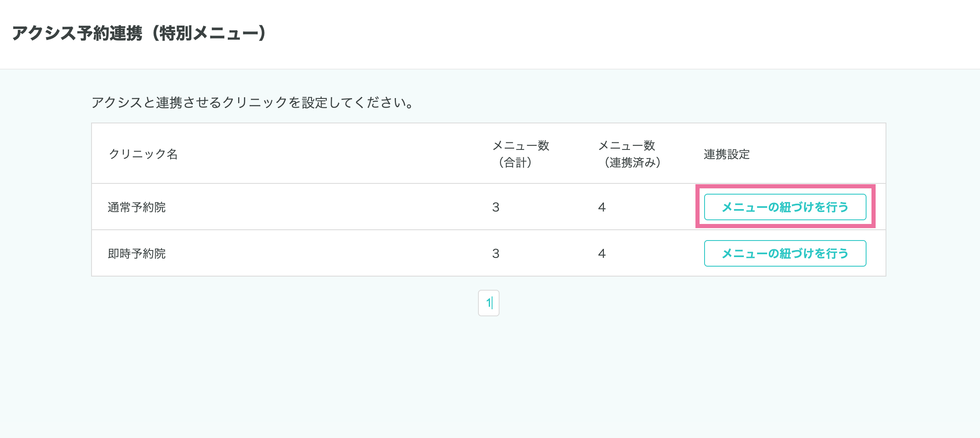Image resolution: width=980 pixels, height=438 pixels.
Task: Click the （連携済み） sub-label in the header
Action: pyautogui.click(x=632, y=163)
